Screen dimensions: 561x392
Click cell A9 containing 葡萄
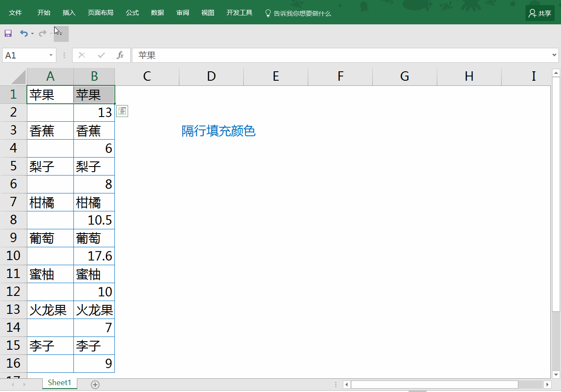[50, 238]
